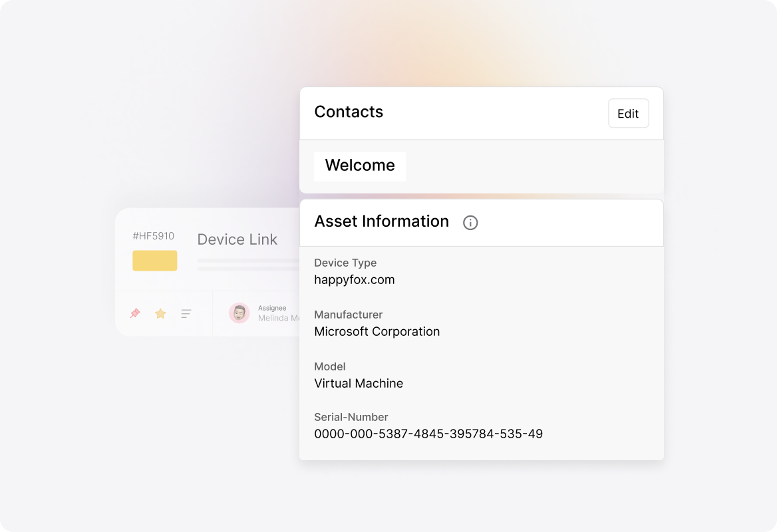Toggle the pin state of ticket HF5910
The height and width of the screenshot is (532, 777).
pyautogui.click(x=134, y=313)
